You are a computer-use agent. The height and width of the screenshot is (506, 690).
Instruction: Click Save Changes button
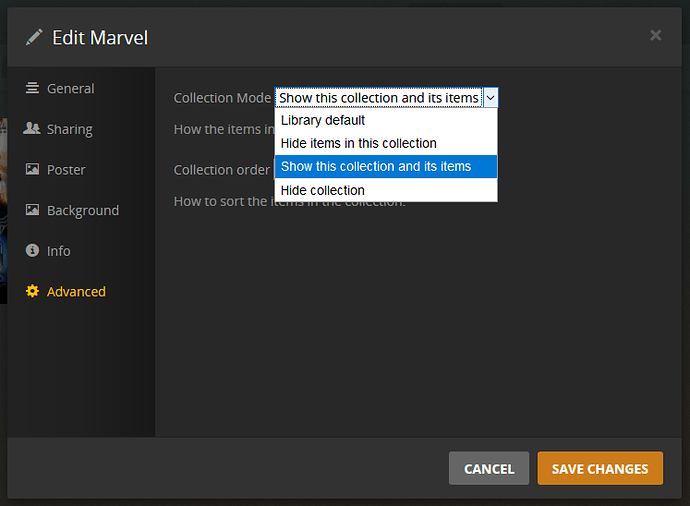600,468
